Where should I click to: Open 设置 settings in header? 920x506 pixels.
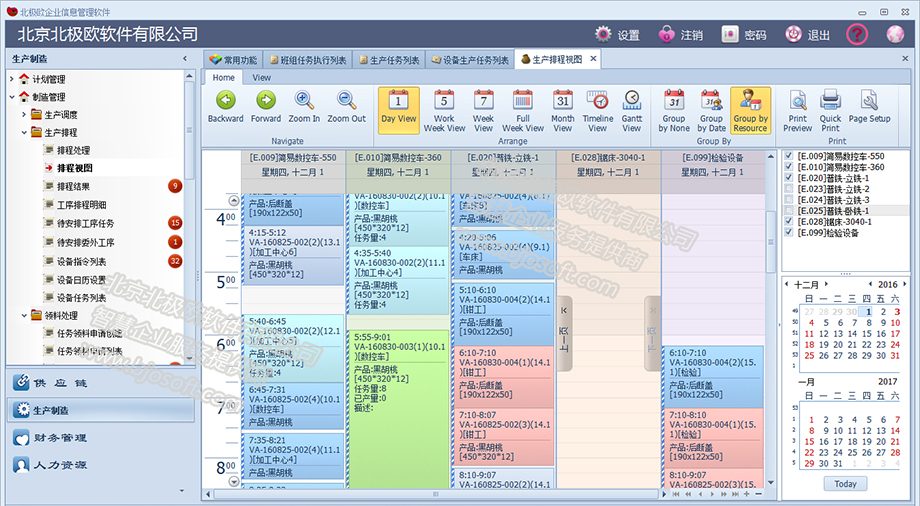coord(617,35)
